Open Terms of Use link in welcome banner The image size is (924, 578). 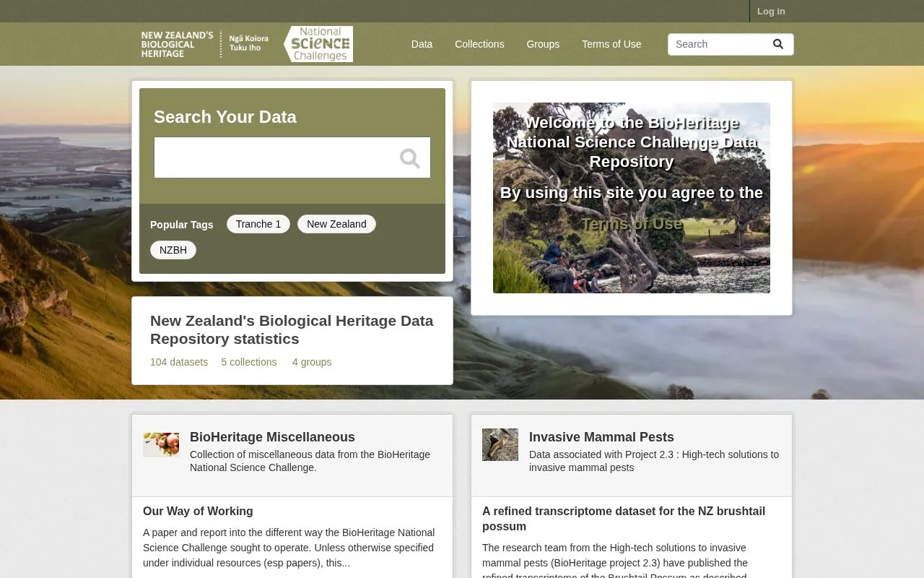point(632,224)
